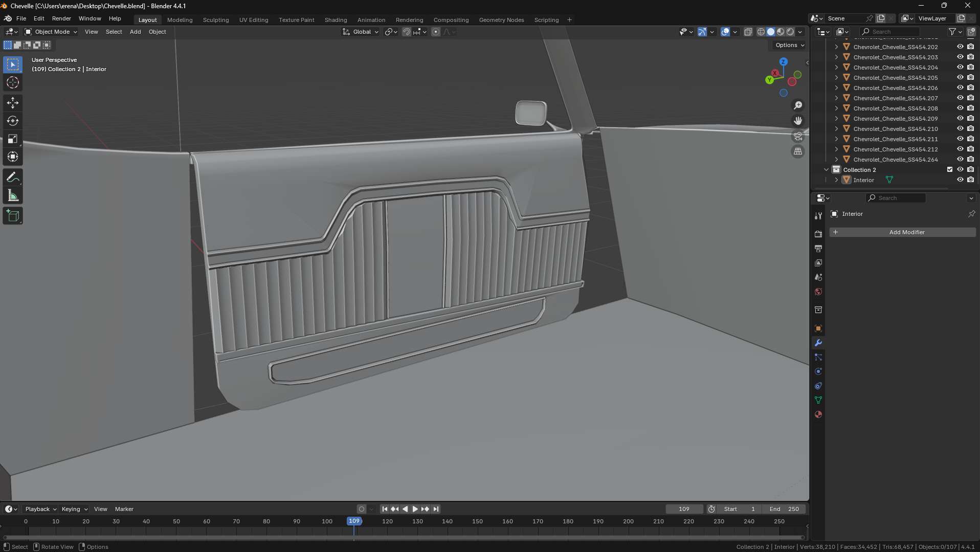The image size is (980, 552).
Task: Open the Global transform orientation dropdown
Action: [x=361, y=32]
